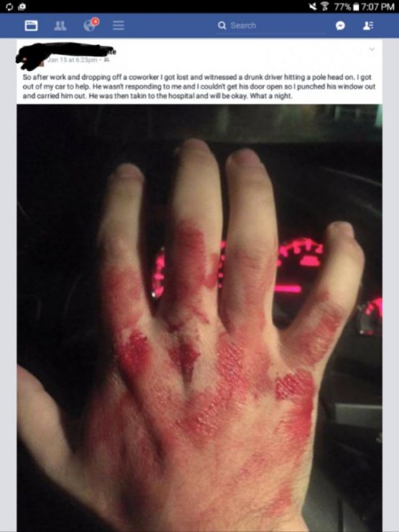
Task: Open the News Feed icon
Action: click(x=31, y=26)
